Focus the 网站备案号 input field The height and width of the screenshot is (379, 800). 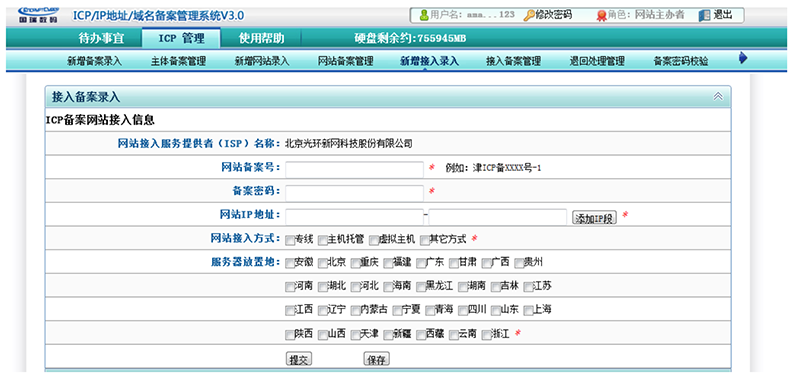(x=355, y=169)
